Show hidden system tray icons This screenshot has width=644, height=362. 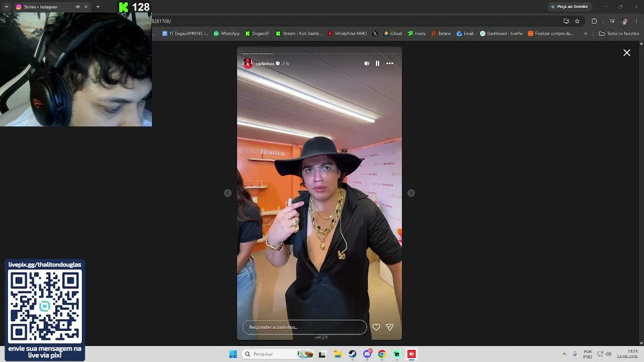[x=564, y=354]
